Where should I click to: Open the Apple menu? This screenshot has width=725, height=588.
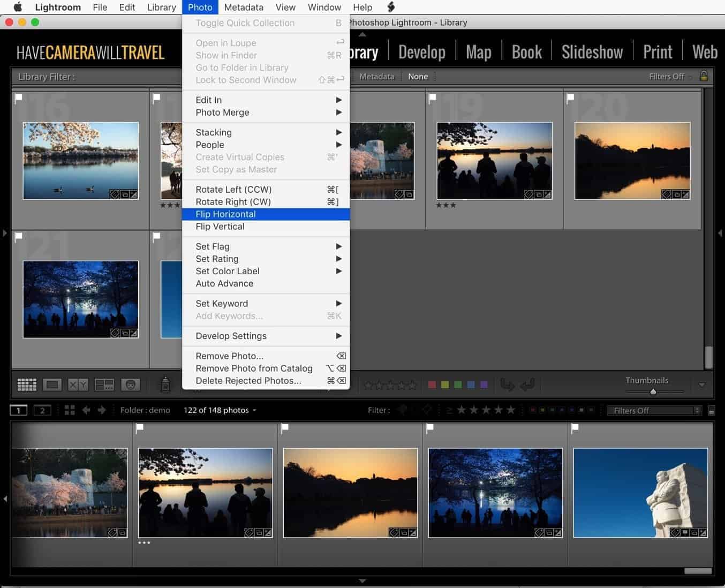18,7
